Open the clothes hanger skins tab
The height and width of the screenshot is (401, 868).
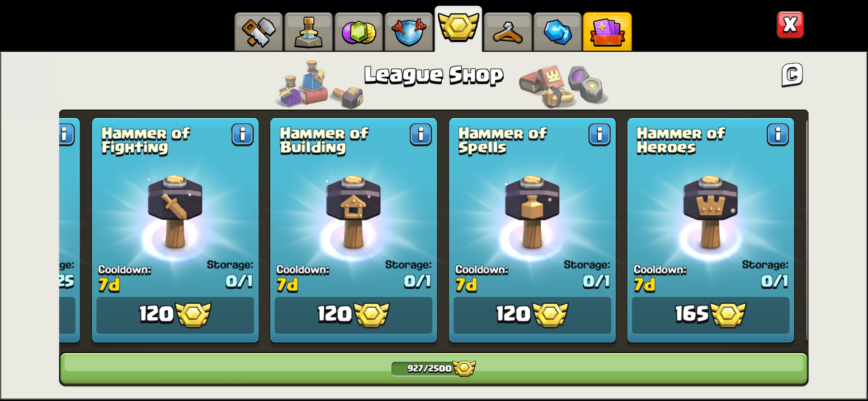click(x=508, y=32)
